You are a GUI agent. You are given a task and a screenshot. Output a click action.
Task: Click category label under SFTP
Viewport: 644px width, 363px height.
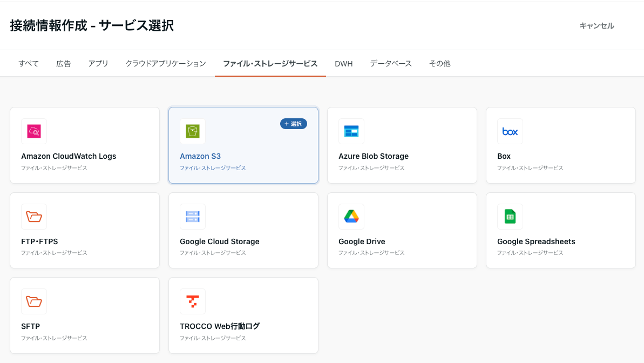[54, 338]
